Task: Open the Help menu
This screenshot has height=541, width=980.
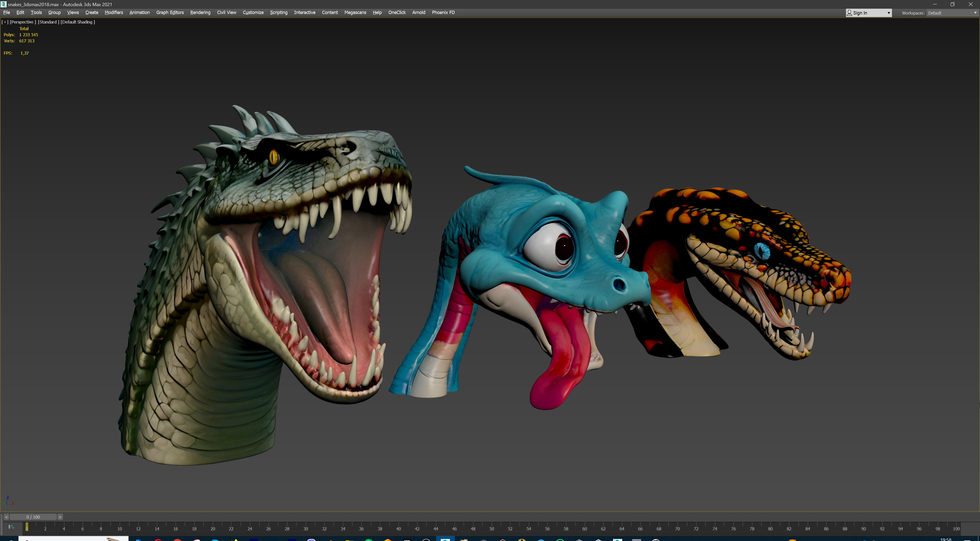Action: (377, 13)
